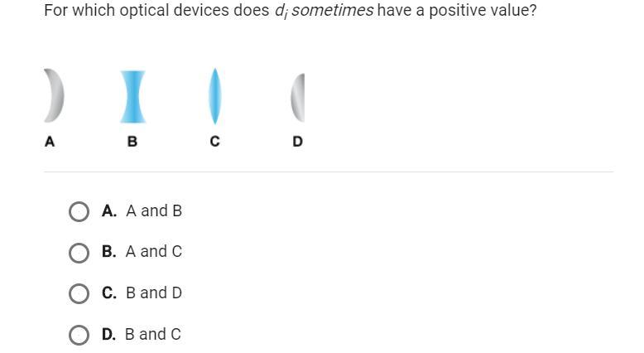The height and width of the screenshot is (353, 644).
Task: Choose the 'A and B' answer text
Action: [154, 210]
